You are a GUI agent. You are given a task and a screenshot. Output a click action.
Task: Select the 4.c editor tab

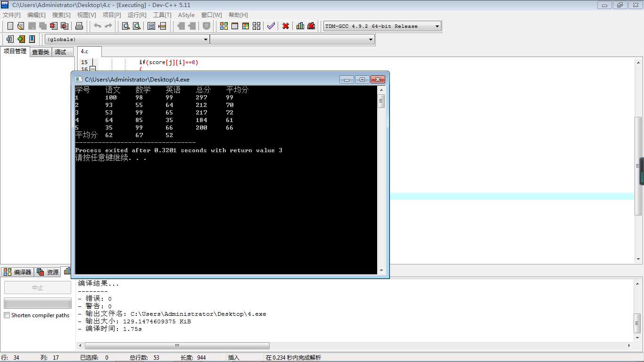click(x=89, y=51)
